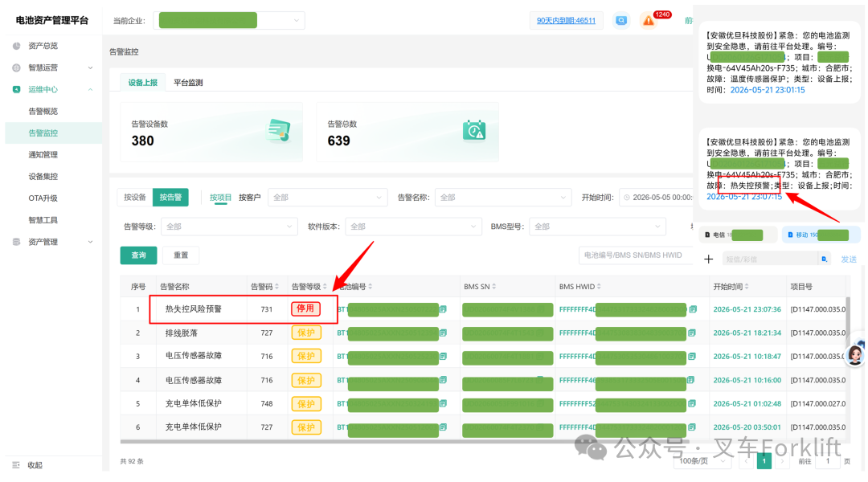Click the blue search icon in the top bar

click(x=621, y=20)
